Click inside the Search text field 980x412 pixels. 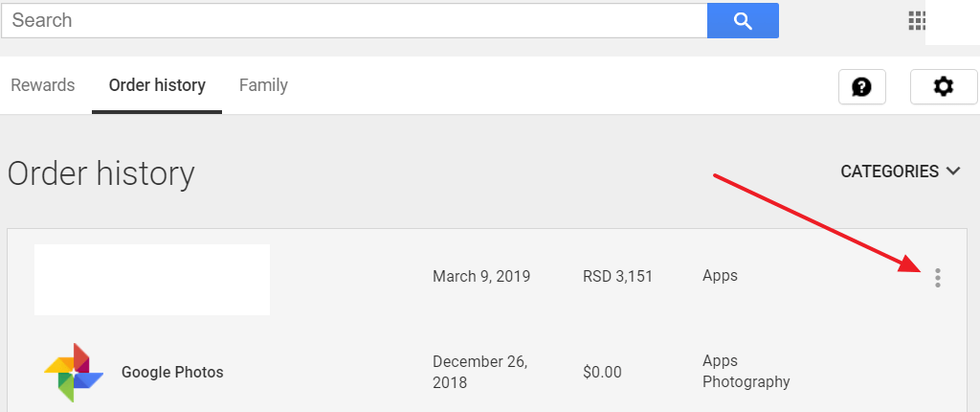tap(354, 21)
